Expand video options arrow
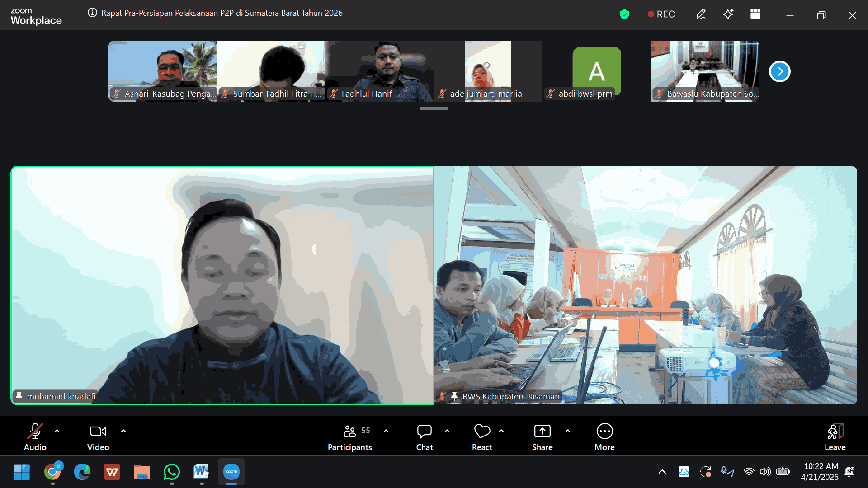Viewport: 868px width, 488px height. click(x=123, y=431)
